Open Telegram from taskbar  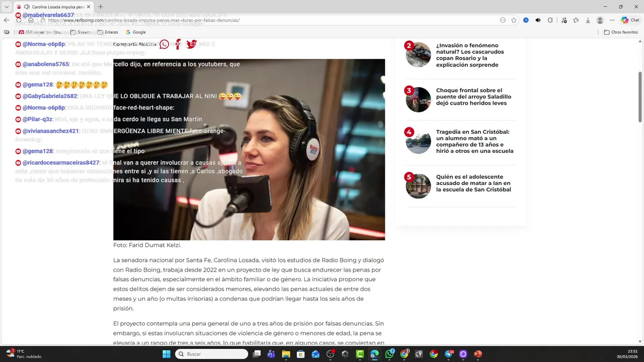pyautogui.click(x=448, y=354)
